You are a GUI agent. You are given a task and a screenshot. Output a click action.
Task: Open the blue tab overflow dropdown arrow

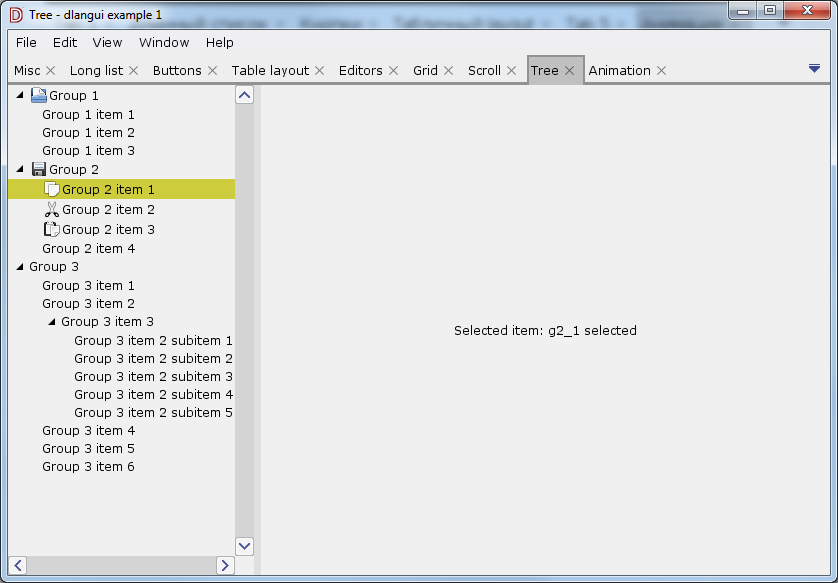point(814,68)
